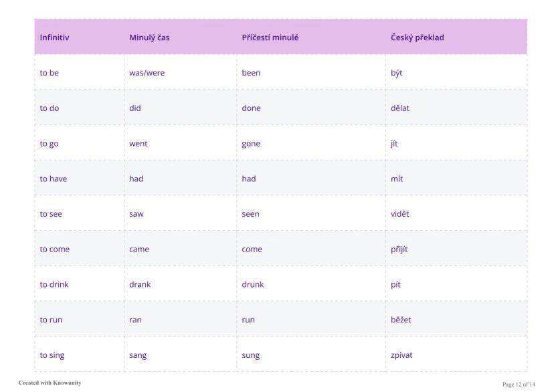The height and width of the screenshot is (392, 554).
Task: Select the 'sung' past participle cell
Action: pyautogui.click(x=250, y=355)
